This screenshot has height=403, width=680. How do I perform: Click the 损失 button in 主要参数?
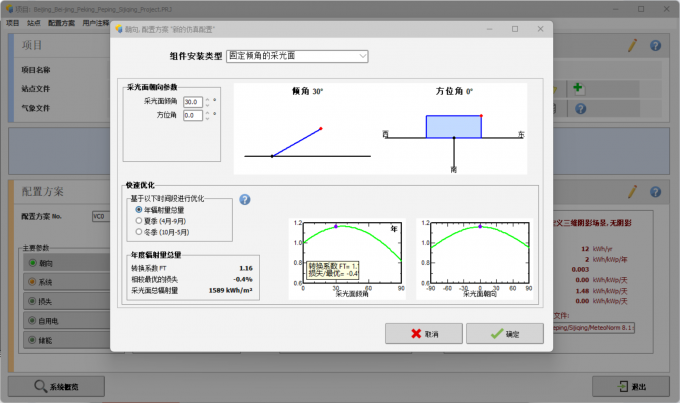pyautogui.click(x=66, y=301)
